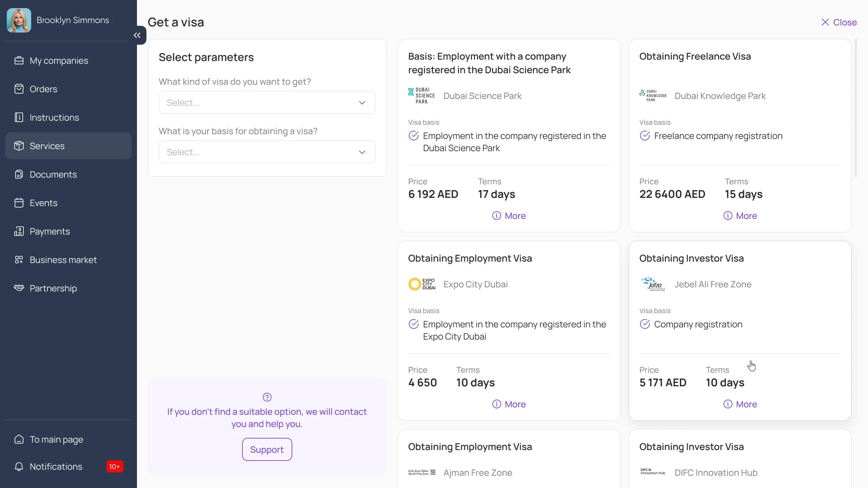Open Brooklyn Simmons profile avatar
This screenshot has height=488, width=868.
(x=19, y=20)
